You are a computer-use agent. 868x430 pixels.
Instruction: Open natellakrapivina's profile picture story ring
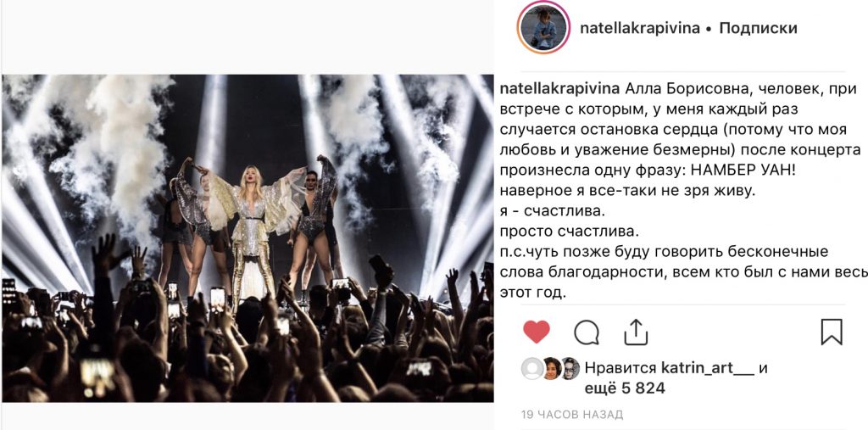tap(543, 28)
